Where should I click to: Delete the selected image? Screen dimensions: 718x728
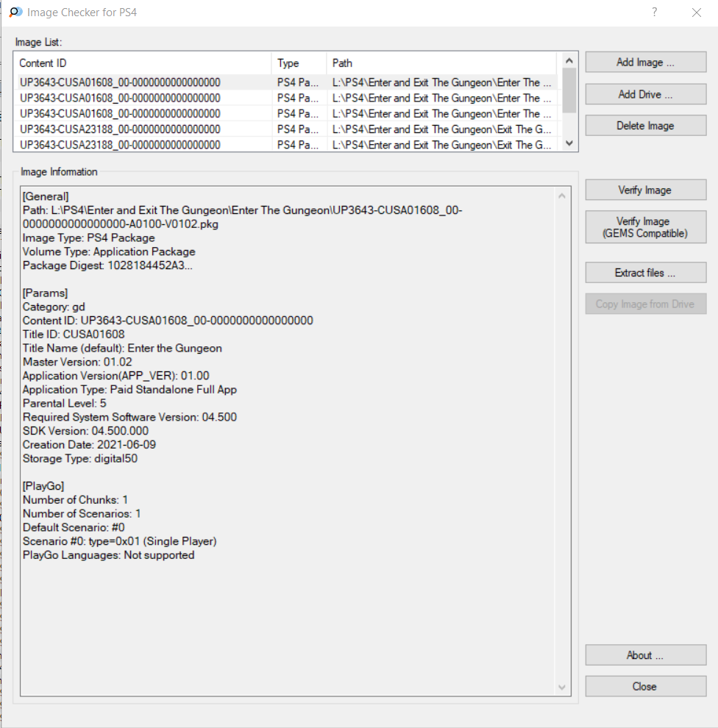click(646, 126)
